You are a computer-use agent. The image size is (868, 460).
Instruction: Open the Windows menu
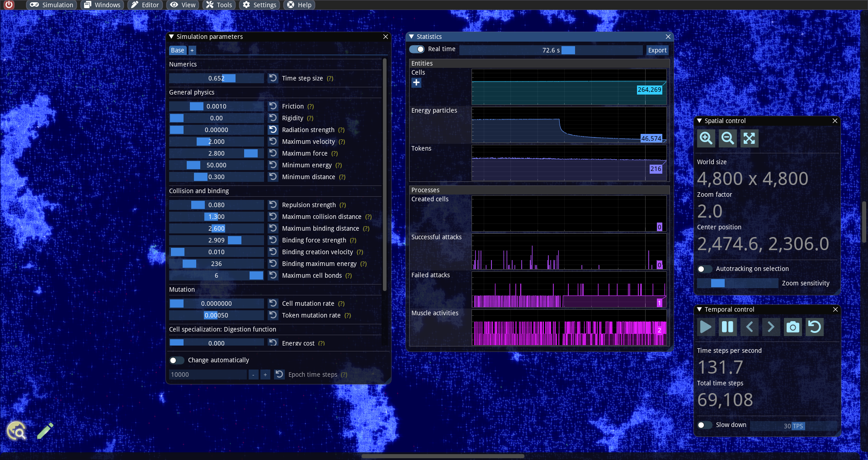coord(102,5)
